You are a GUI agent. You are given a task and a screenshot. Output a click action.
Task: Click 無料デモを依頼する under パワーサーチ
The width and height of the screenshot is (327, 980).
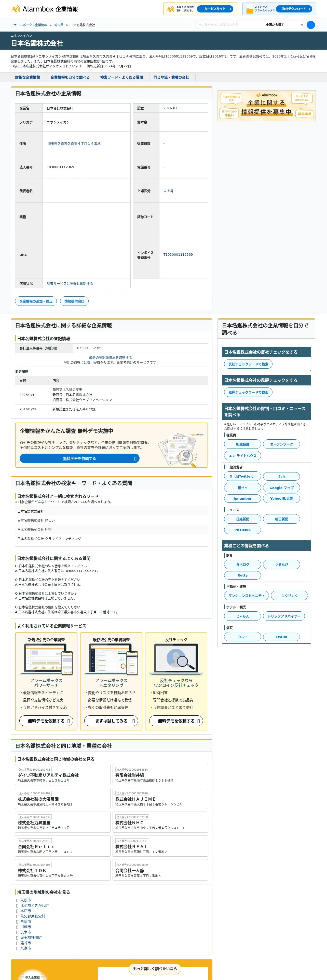[46, 721]
